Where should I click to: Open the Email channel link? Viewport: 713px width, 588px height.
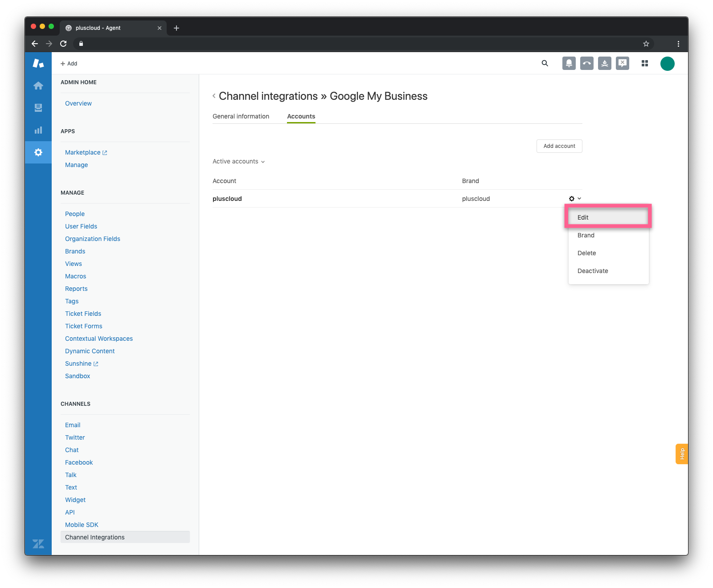click(x=73, y=425)
